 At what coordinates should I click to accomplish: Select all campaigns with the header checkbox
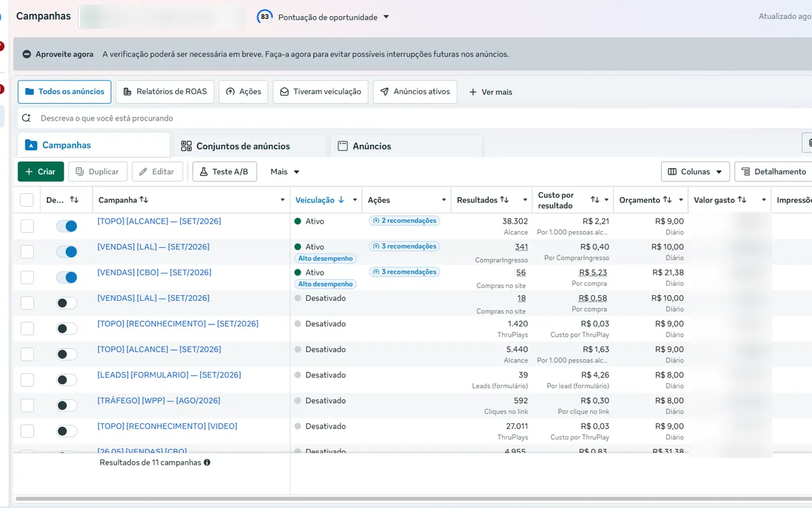27,200
